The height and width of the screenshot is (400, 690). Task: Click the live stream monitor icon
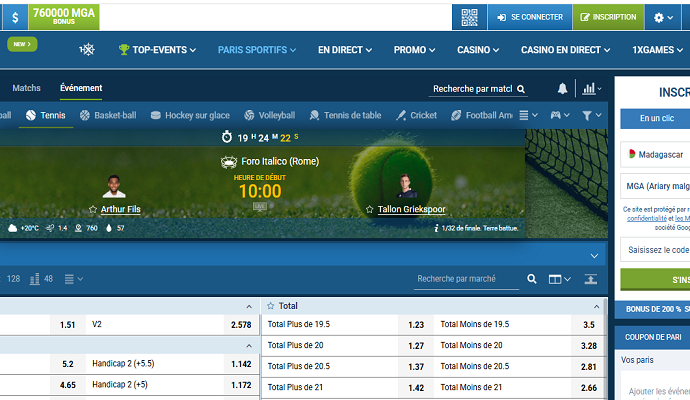(260, 206)
